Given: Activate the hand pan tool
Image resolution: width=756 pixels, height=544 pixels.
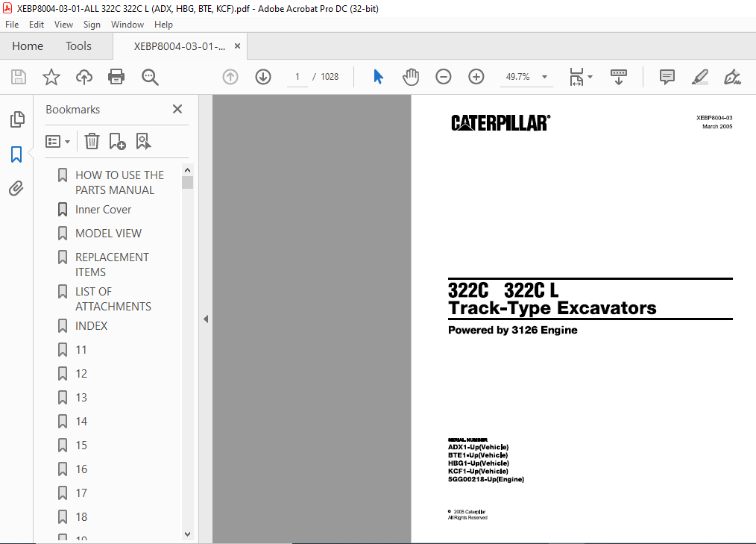Looking at the screenshot, I should [411, 77].
